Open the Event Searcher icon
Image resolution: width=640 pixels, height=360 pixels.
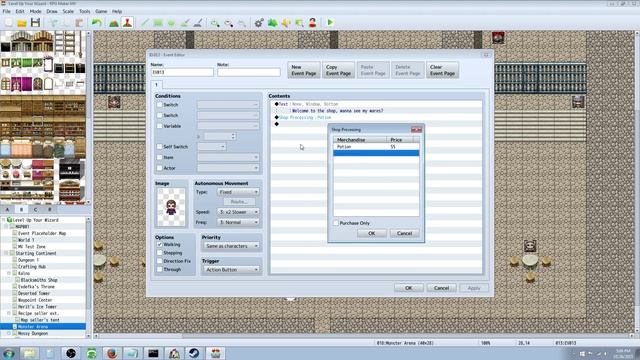pos(299,23)
